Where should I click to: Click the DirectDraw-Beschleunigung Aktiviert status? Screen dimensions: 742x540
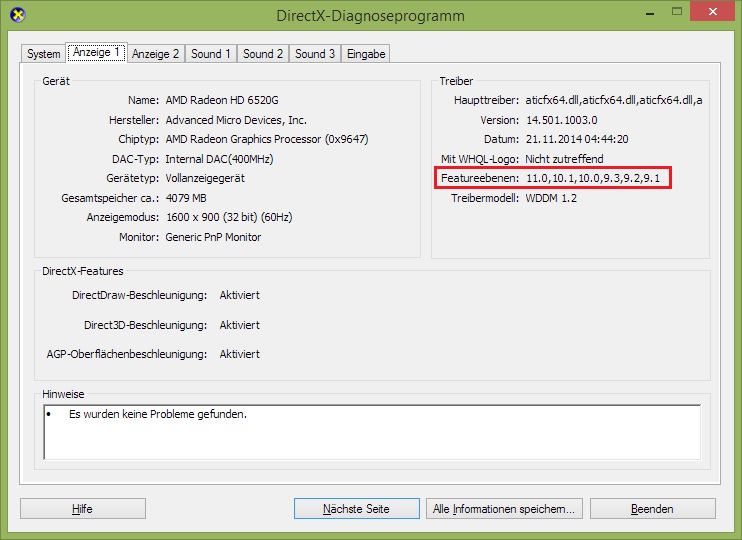pyautogui.click(x=239, y=295)
